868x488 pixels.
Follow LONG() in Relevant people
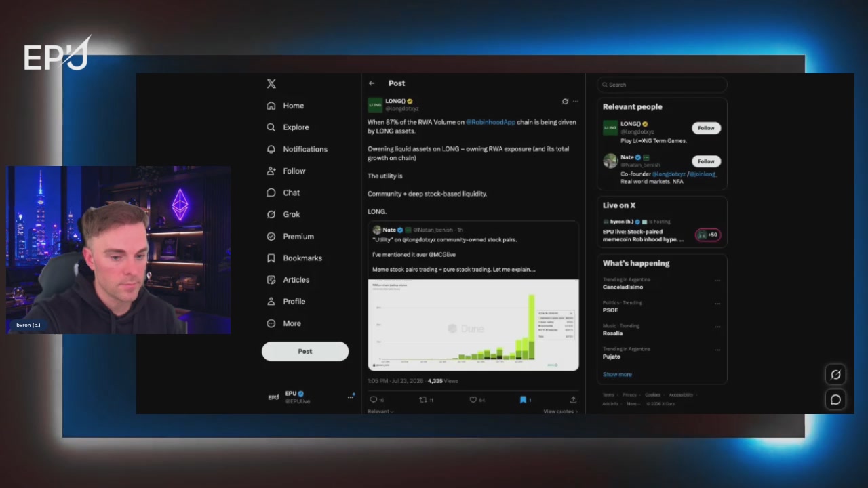[x=706, y=128]
